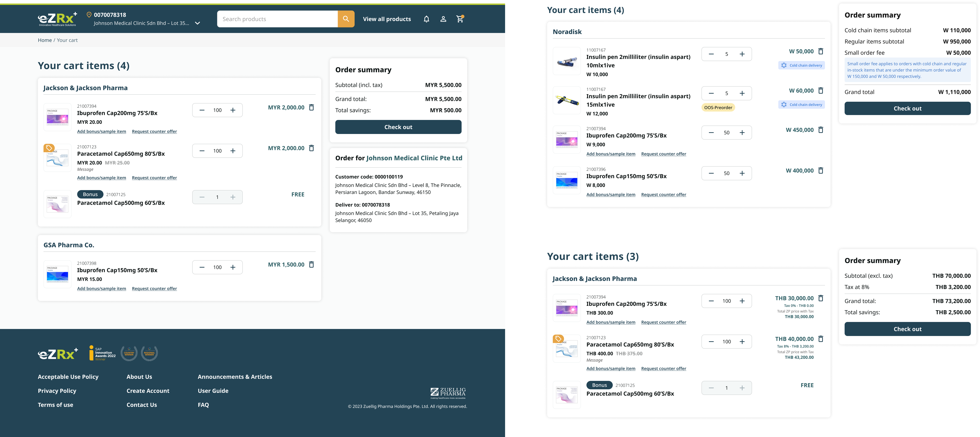980x437 pixels.
Task: Delete the W 400,000 Ibuprofen item
Action: click(x=821, y=171)
